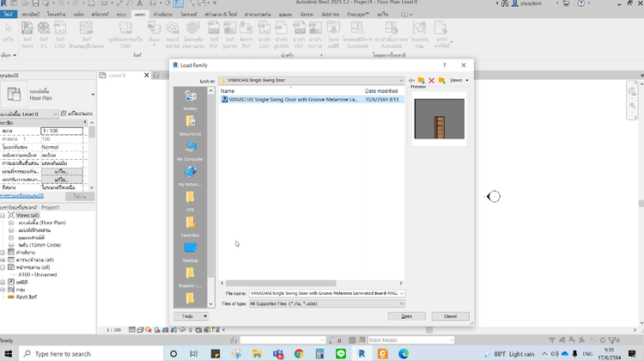
Task: Open the Tools dropdown button
Action: pos(191,316)
